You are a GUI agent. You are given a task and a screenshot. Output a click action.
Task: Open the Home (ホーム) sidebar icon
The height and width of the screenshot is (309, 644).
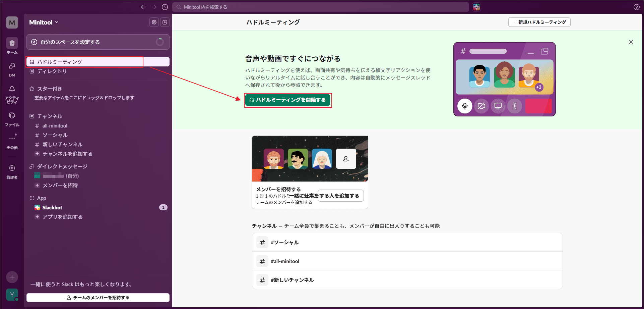[x=12, y=43]
